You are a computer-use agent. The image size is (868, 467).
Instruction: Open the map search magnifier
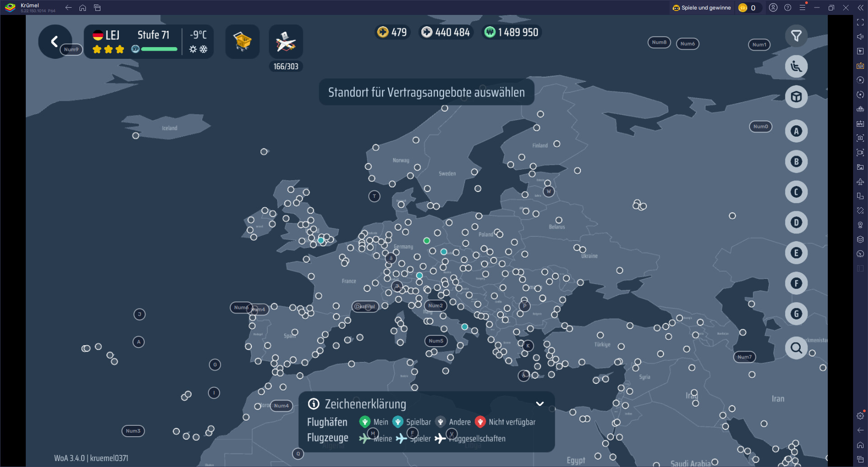point(796,348)
